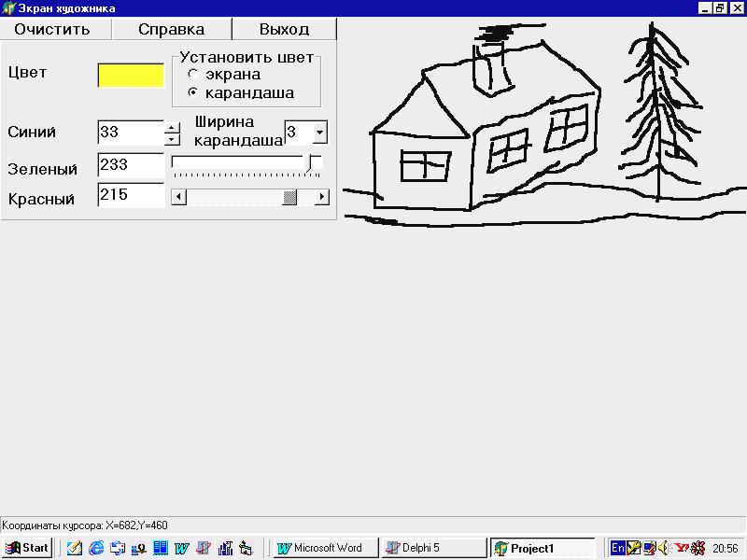
Task: Click the Красный scrollbar left arrow
Action: (x=178, y=197)
